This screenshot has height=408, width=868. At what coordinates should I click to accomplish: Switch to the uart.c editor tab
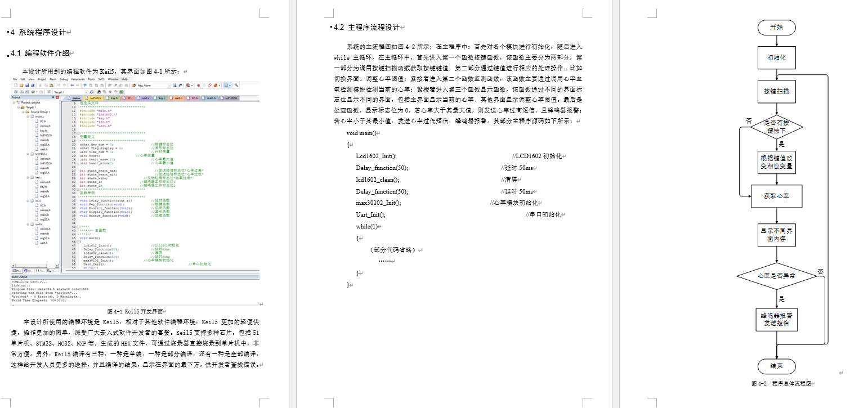146,98
